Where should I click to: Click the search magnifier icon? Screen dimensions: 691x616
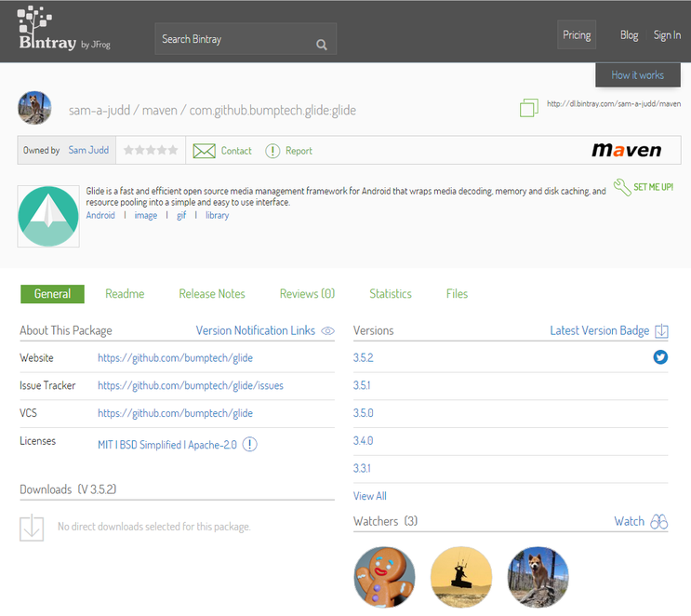(321, 44)
